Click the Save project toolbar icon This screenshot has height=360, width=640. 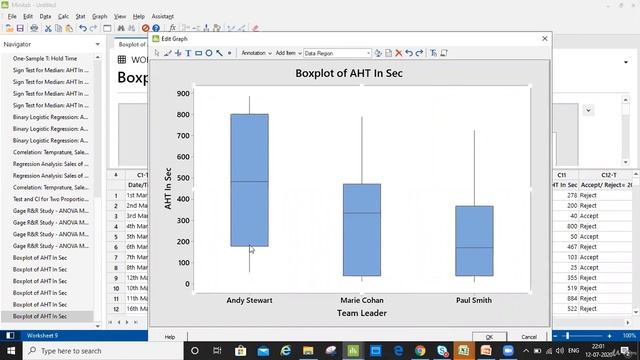pos(20,28)
